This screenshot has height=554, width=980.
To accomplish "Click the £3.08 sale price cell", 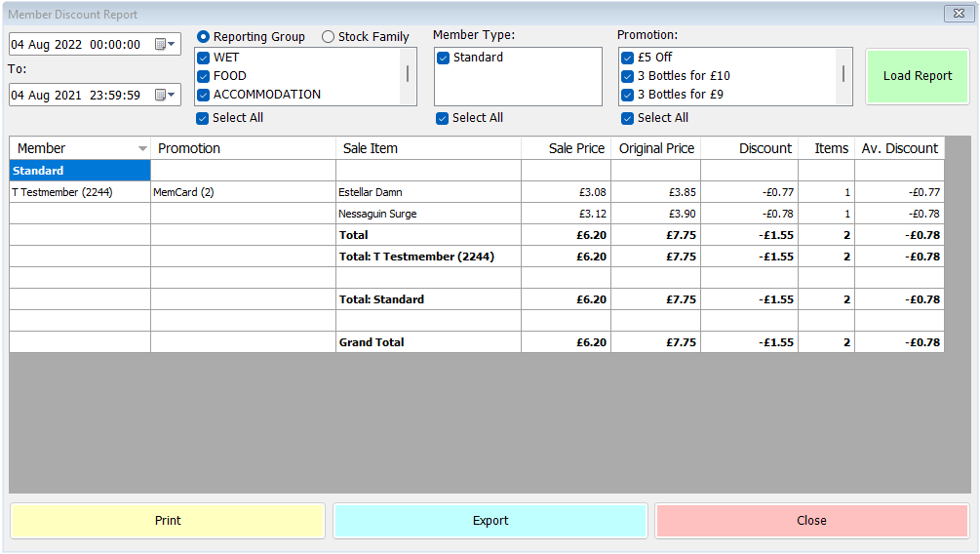I will point(566,192).
